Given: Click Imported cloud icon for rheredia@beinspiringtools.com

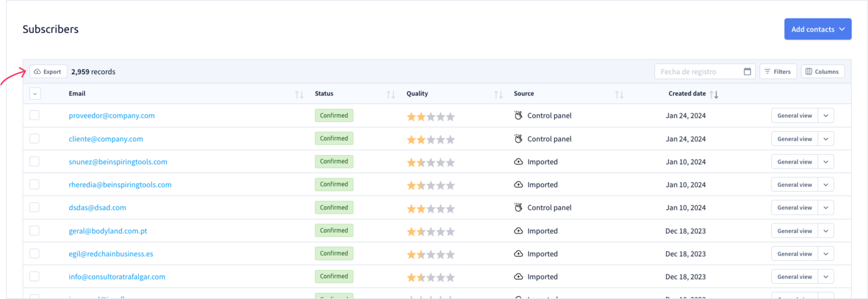Looking at the screenshot, I should point(518,185).
